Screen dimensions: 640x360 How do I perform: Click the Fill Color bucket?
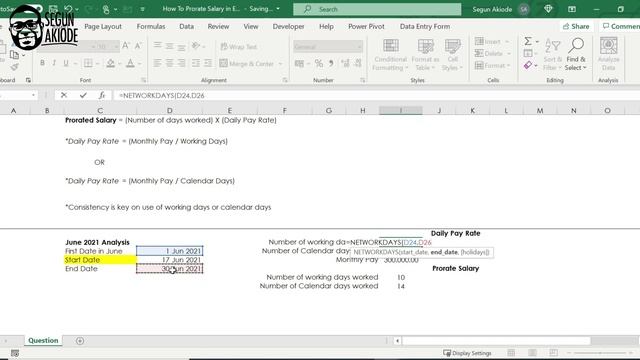(110, 63)
